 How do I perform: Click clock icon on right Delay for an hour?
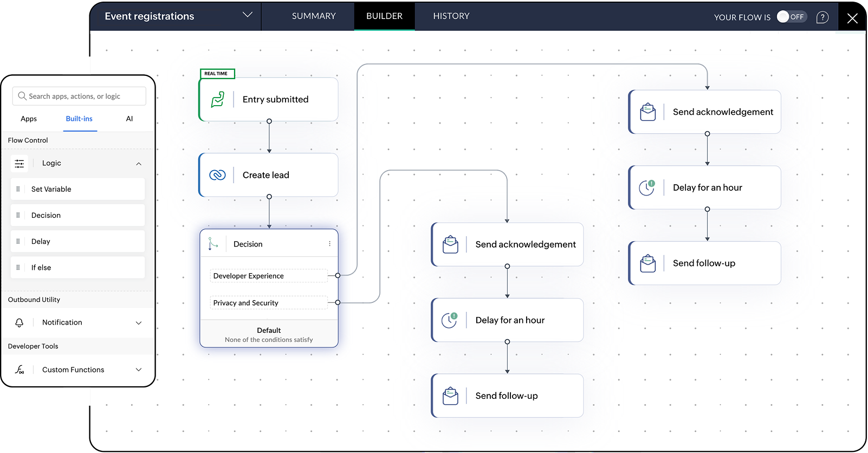point(647,187)
